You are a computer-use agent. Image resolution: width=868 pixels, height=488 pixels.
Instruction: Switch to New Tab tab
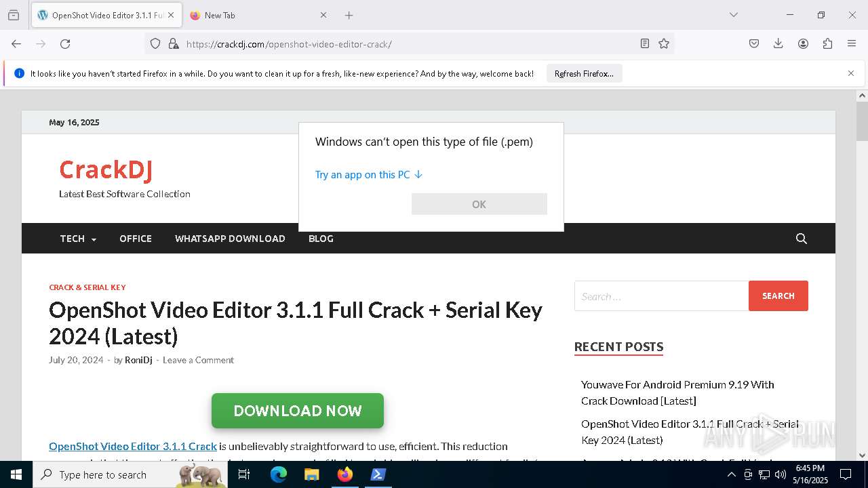click(259, 15)
